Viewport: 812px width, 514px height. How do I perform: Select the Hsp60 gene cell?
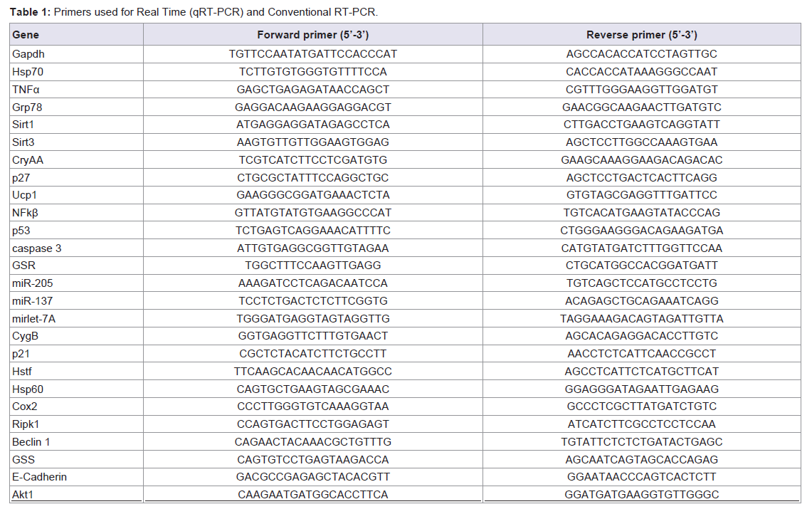click(x=28, y=389)
